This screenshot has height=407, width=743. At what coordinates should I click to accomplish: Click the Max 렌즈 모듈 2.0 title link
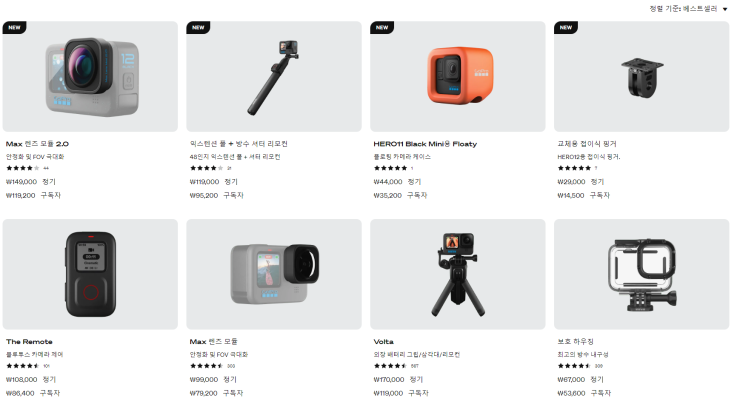pos(37,144)
